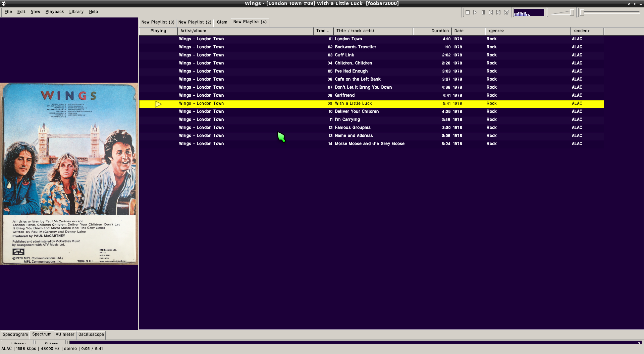Select track 12 Famous Groupies
644x354 pixels.
click(x=372, y=128)
